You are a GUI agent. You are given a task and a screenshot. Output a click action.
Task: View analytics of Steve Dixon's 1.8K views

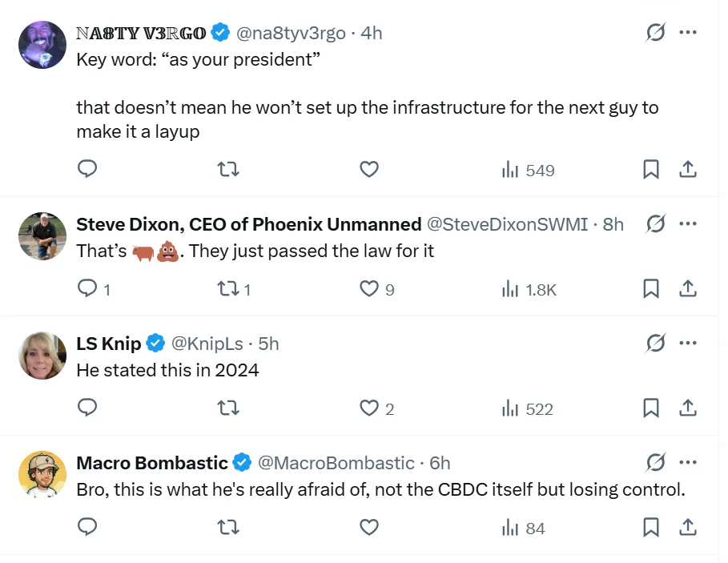click(529, 289)
